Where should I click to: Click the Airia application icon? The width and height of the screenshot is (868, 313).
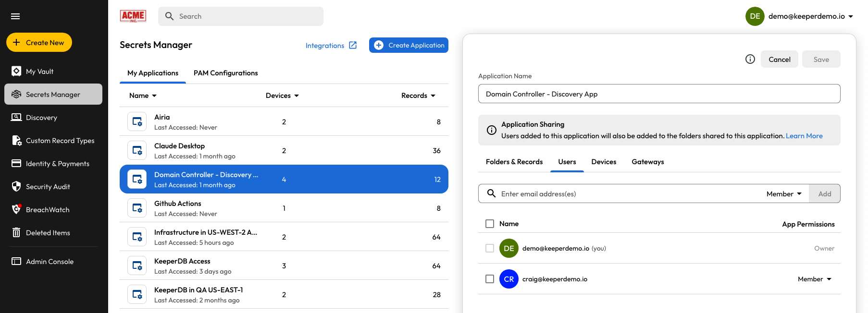137,121
